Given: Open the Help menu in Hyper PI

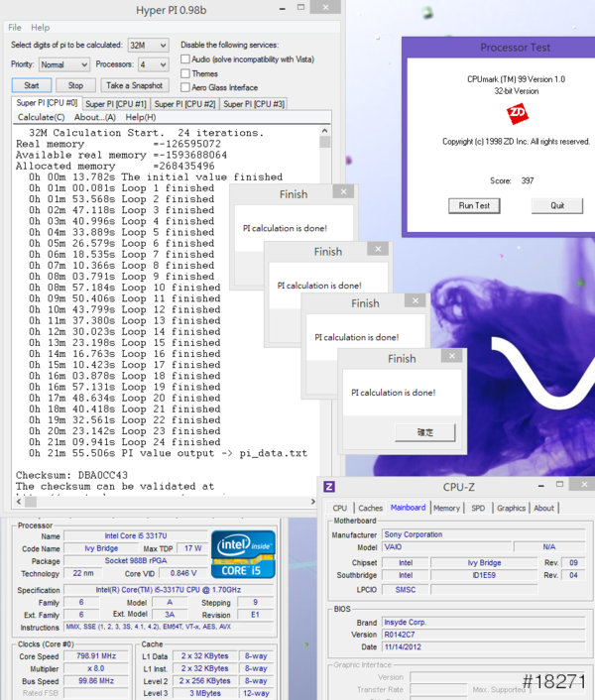Looking at the screenshot, I should 40,28.
